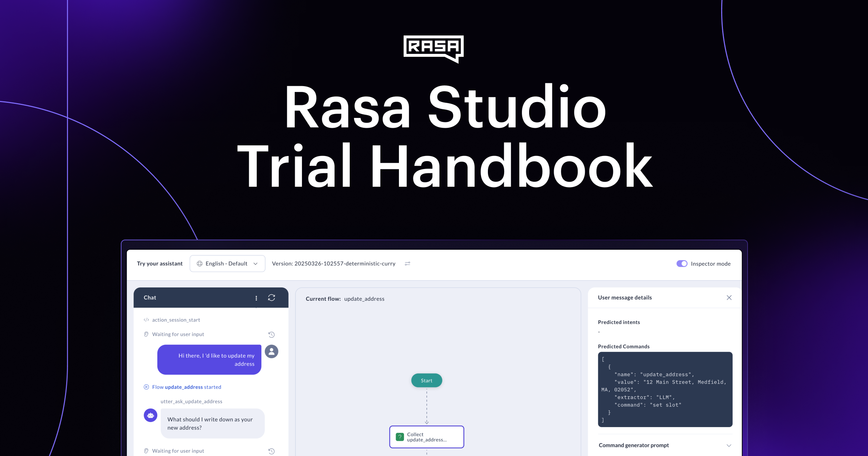Refresh the chat using the circular arrows icon

click(272, 297)
